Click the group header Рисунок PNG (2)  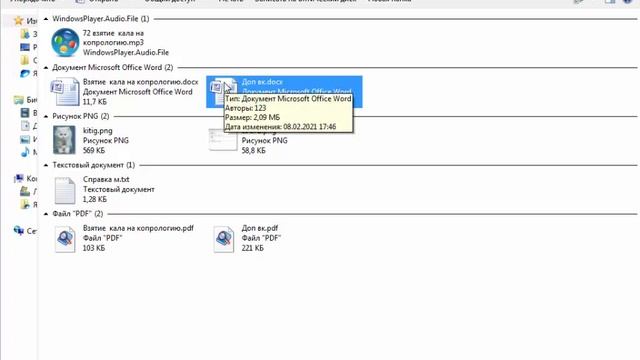81,116
